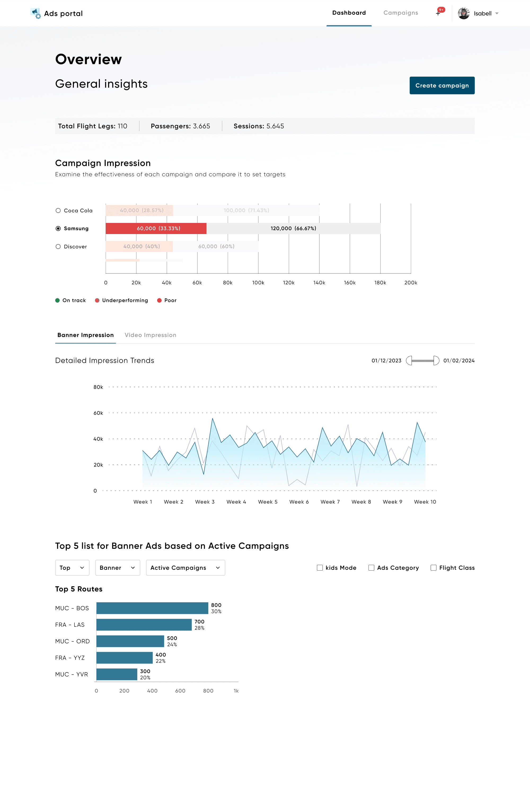Image resolution: width=530 pixels, height=812 pixels.
Task: Click the Underperforming legend dot
Action: (97, 300)
